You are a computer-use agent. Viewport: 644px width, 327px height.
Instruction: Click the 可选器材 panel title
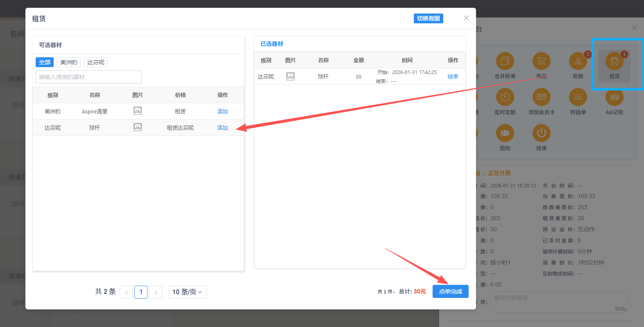(50, 45)
